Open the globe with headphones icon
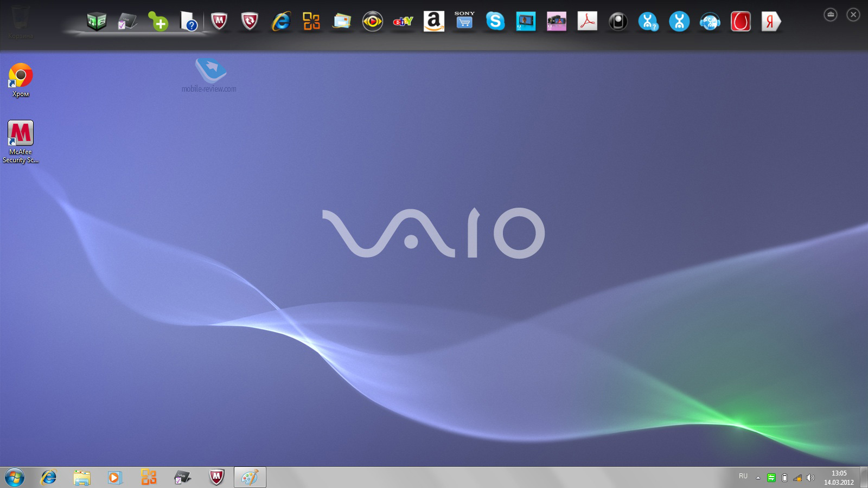 click(710, 22)
